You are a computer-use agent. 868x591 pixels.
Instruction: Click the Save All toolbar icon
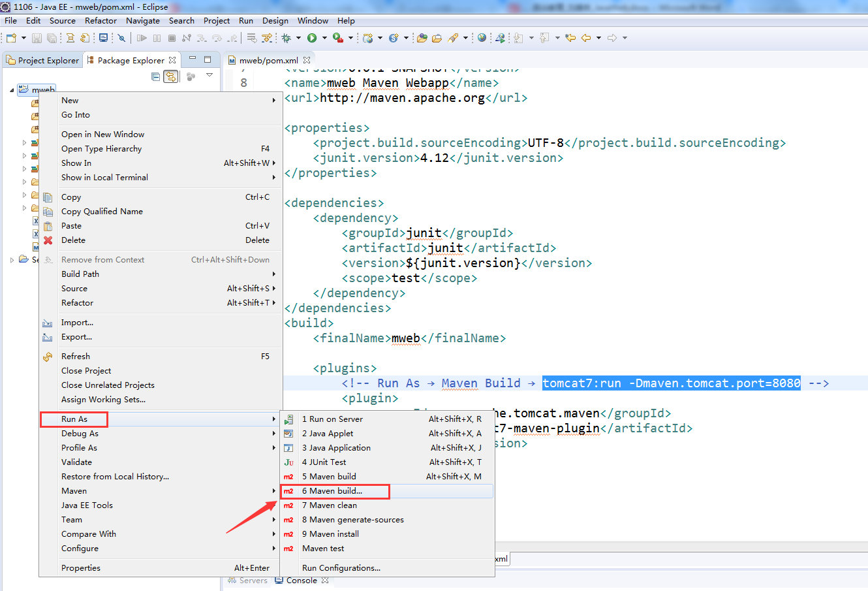[52, 38]
